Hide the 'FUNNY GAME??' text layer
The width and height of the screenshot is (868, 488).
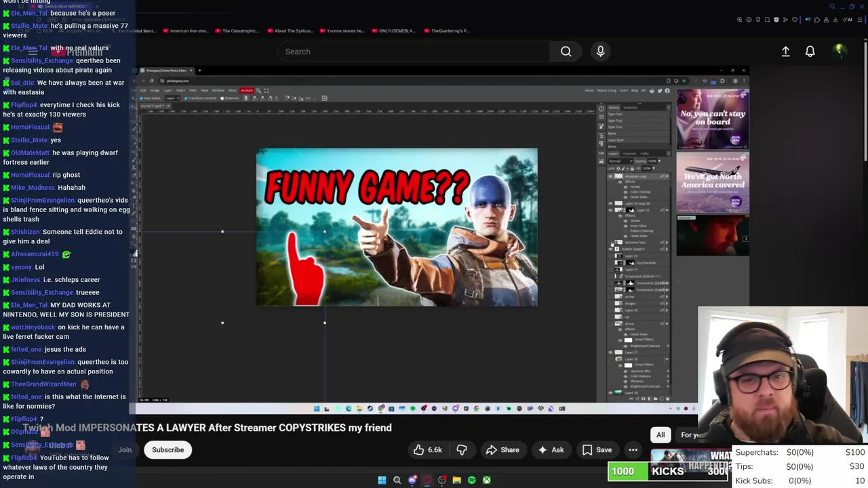coord(610,249)
